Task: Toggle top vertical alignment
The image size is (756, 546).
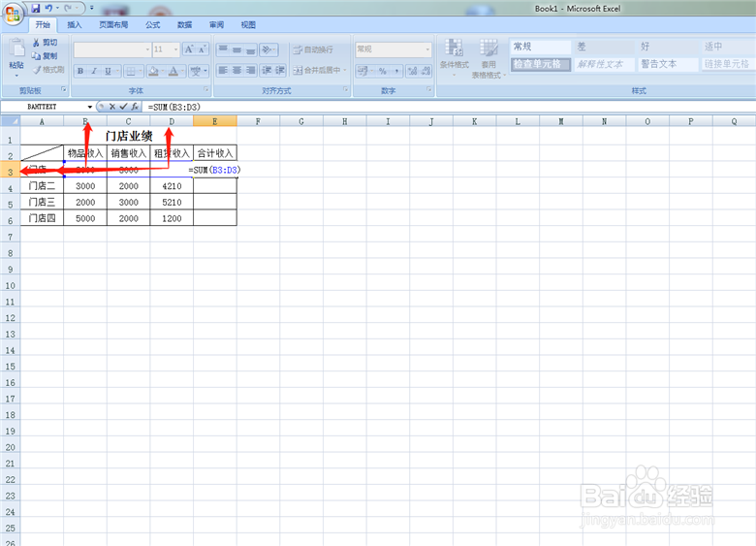Action: click(223, 49)
